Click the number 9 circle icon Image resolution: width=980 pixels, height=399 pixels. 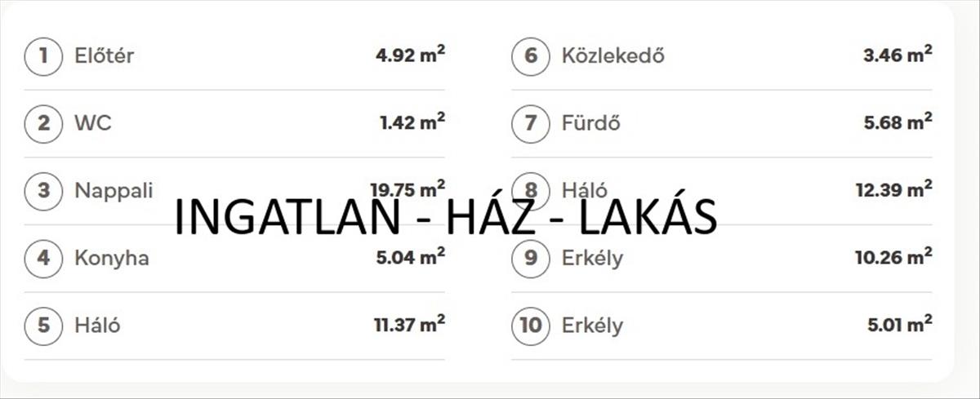[531, 259]
